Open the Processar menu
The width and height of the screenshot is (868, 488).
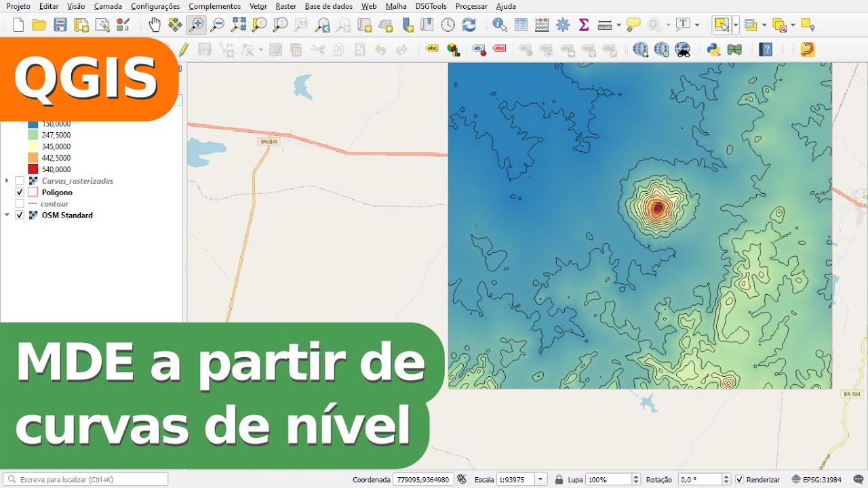point(471,6)
